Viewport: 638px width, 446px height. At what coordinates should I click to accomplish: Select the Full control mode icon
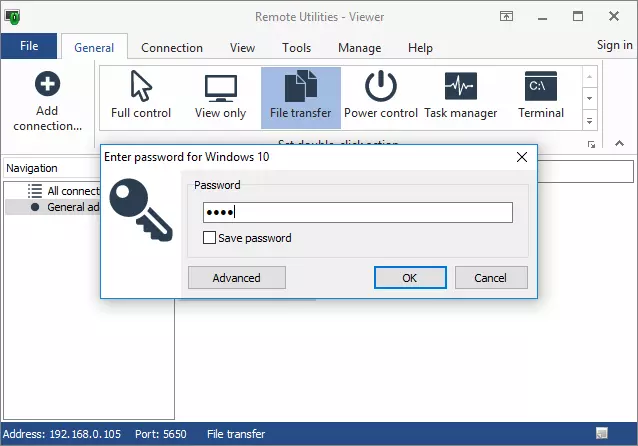[140, 87]
